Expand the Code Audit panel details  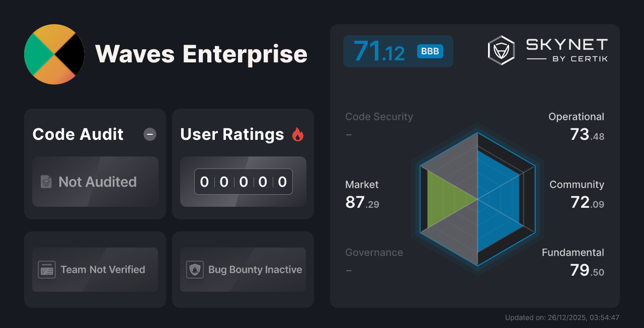click(95, 164)
